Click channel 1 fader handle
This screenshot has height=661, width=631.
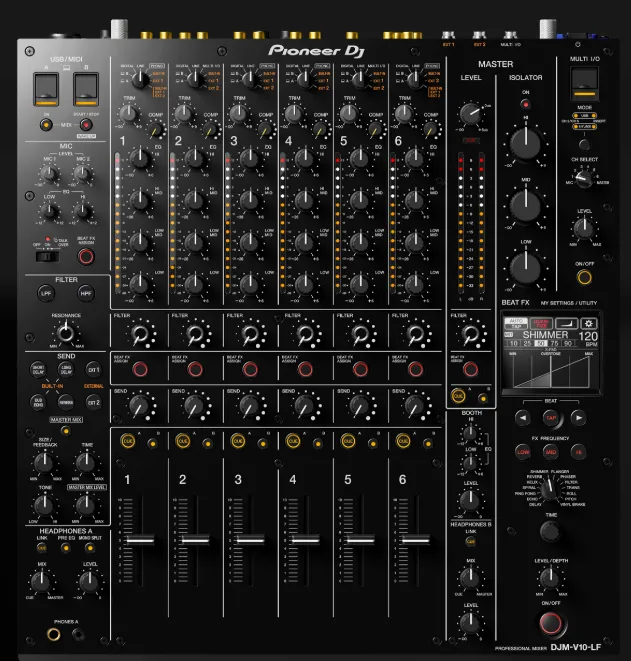140,540
